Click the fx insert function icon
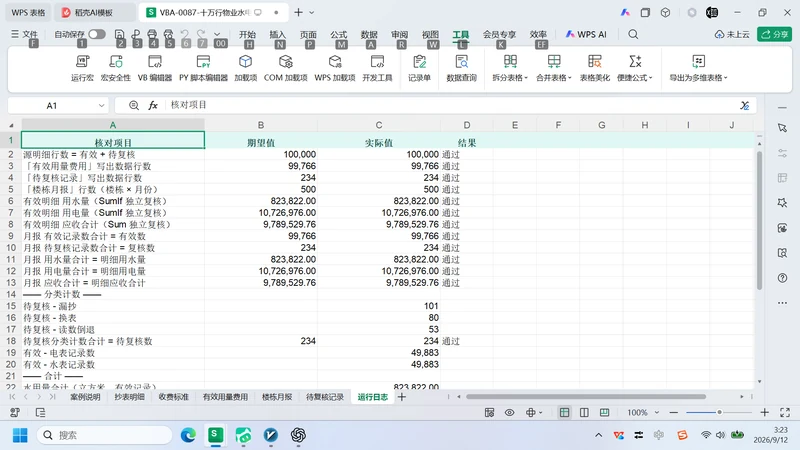The image size is (800, 450). point(153,105)
